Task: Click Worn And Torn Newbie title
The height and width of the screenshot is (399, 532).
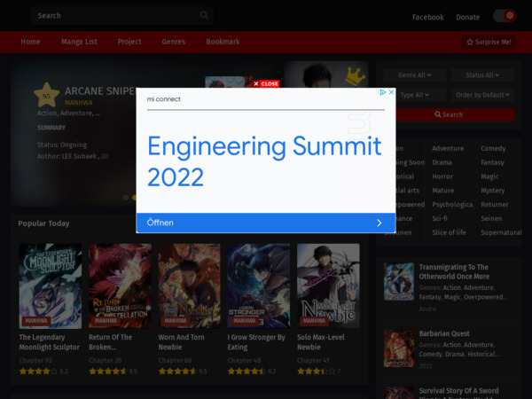Action: tap(181, 342)
